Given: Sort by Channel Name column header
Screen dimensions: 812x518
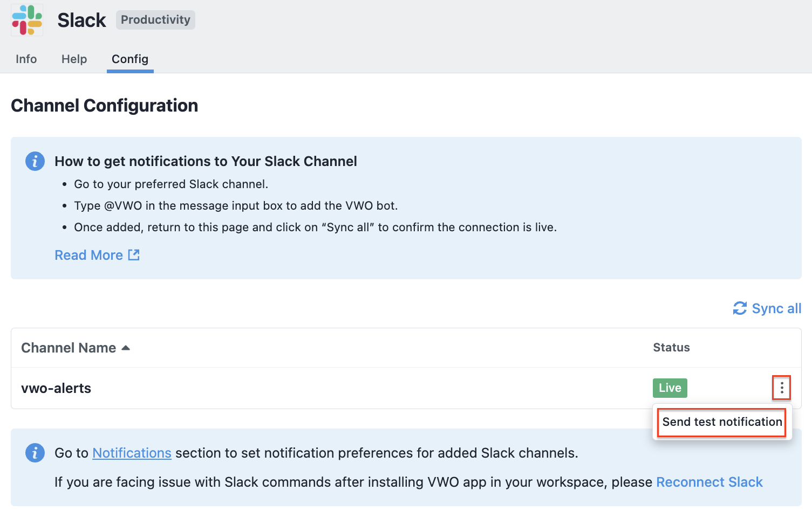Looking at the screenshot, I should (x=69, y=348).
